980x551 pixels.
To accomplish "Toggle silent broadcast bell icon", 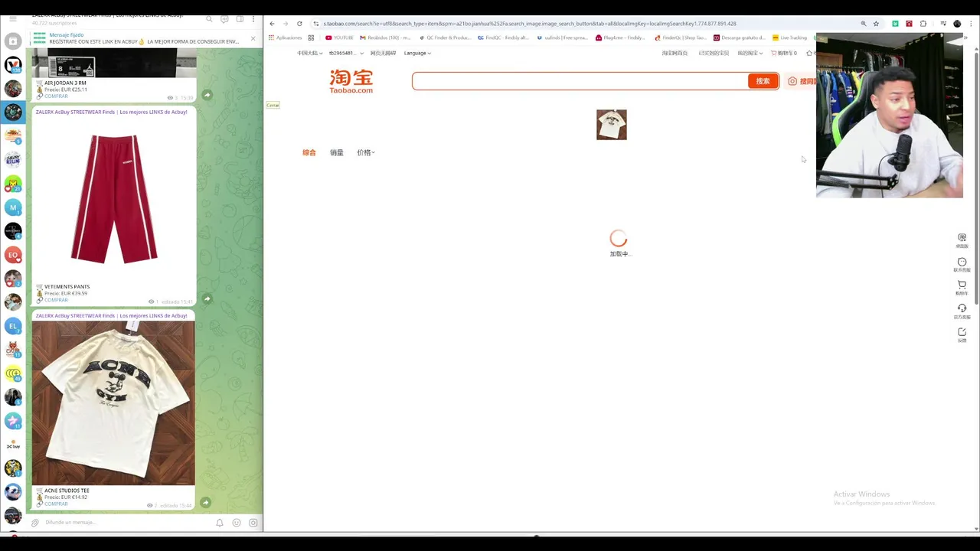I will coord(220,523).
